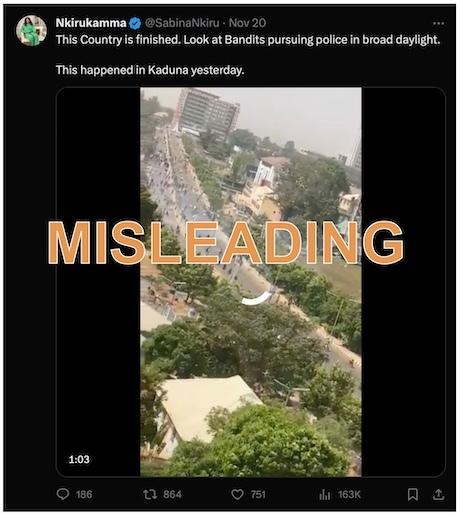Share the post with upload icon

tap(438, 494)
